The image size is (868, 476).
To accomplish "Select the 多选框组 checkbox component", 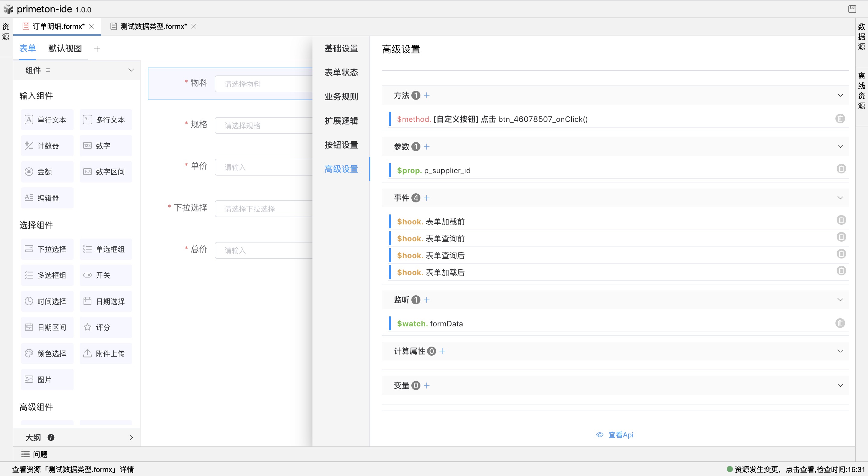I will (47, 275).
